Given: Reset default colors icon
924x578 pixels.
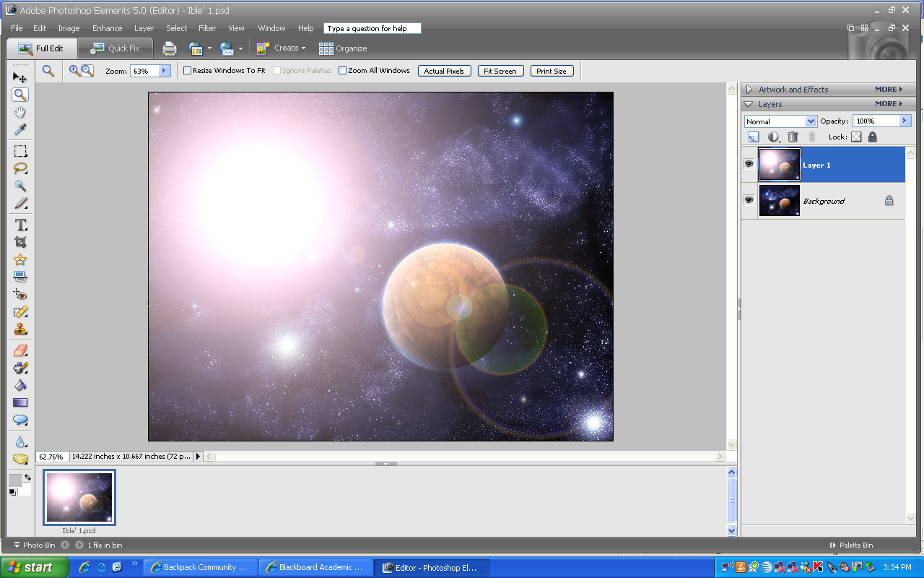Looking at the screenshot, I should (x=12, y=492).
